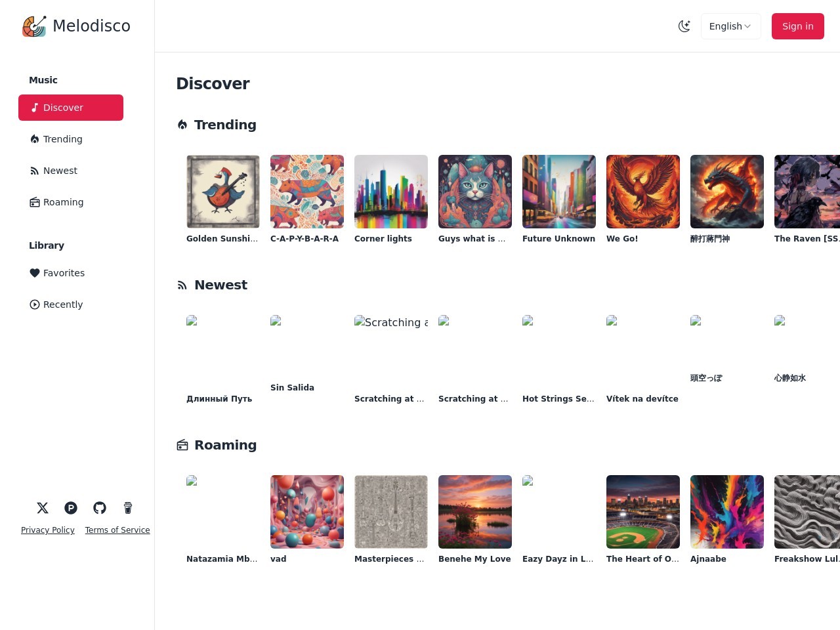Play the C-A-P-Y-B-A-R-A track thumbnail
Screen dimensions: 840x630
(307, 192)
